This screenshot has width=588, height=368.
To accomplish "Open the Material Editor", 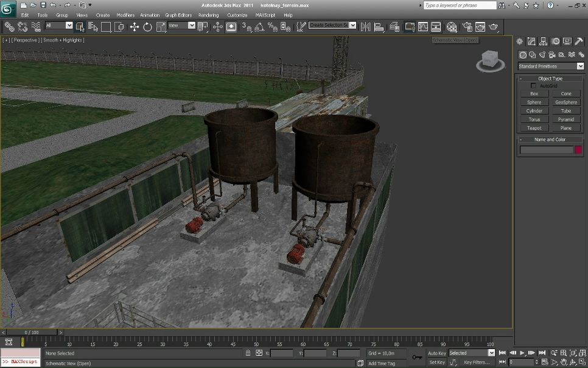I will [451, 27].
